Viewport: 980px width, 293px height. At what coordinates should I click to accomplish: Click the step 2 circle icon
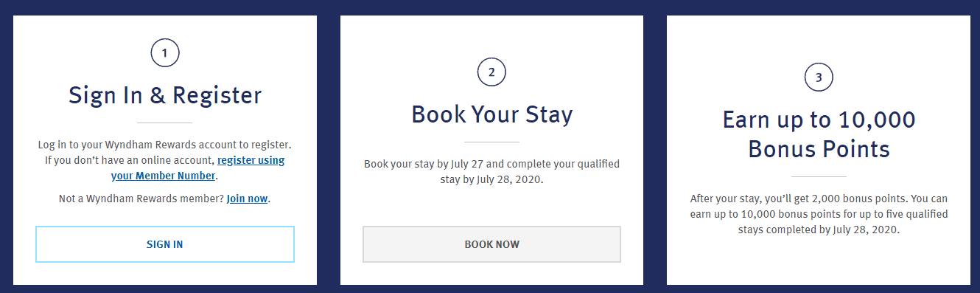(491, 72)
